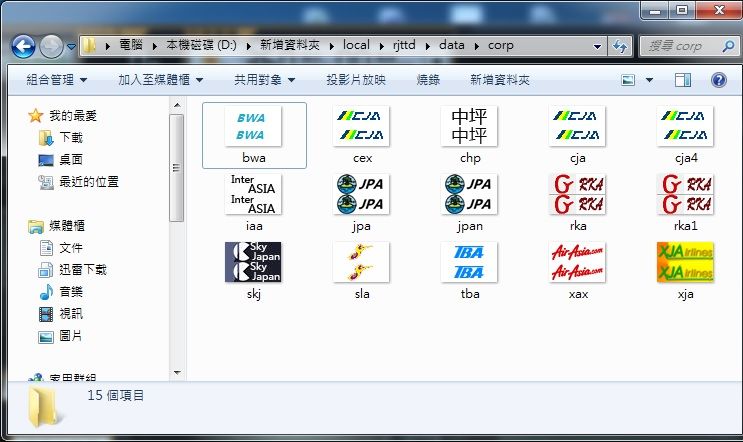The height and width of the screenshot is (442, 743).
Task: Click sidebar scrollbar down arrow
Action: (x=177, y=372)
